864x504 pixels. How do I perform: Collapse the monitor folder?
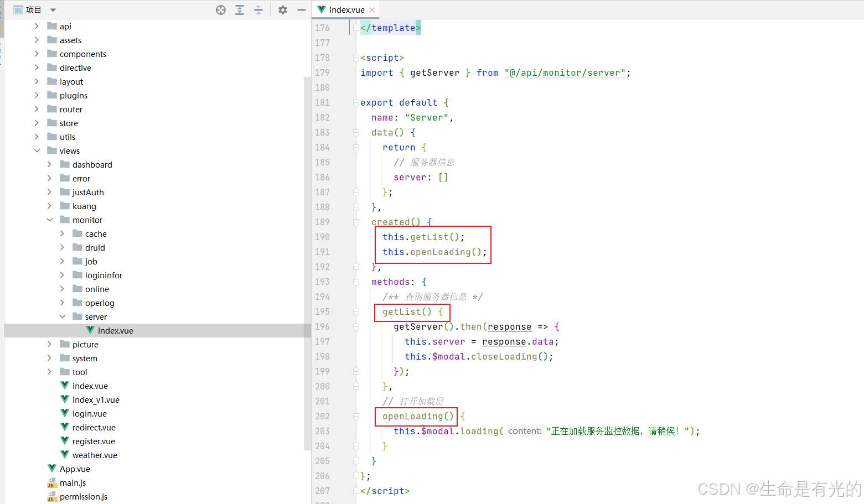pos(49,220)
